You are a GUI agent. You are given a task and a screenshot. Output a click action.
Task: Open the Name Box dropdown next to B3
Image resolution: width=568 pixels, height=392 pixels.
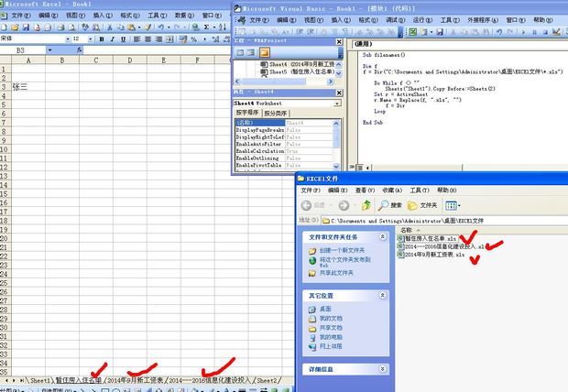point(49,50)
